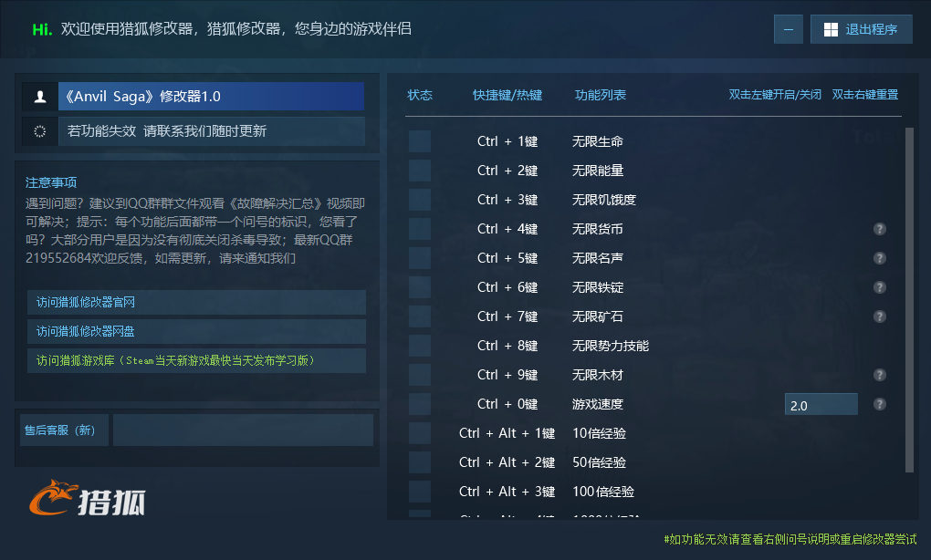Click the question mark next to 无限名声
The image size is (931, 560).
(x=880, y=258)
